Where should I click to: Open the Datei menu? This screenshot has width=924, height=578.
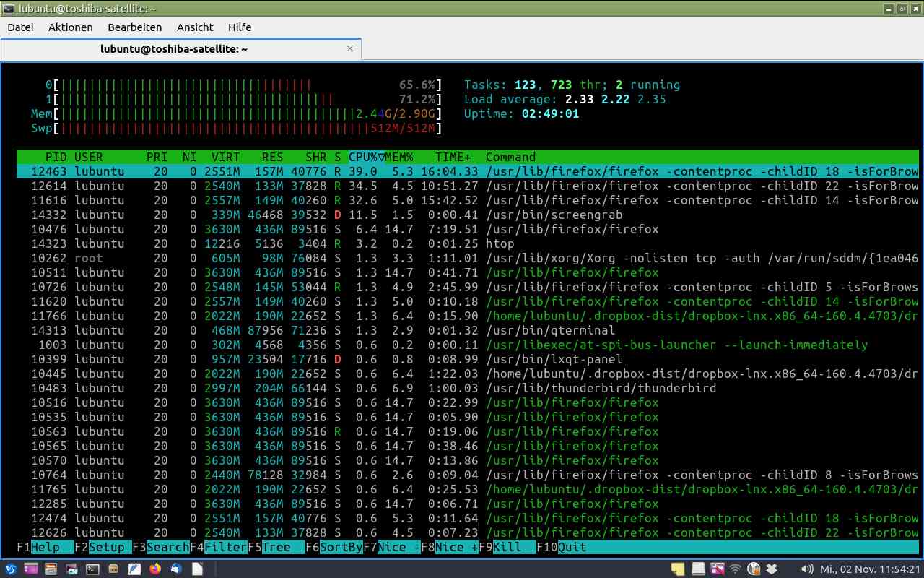20,27
